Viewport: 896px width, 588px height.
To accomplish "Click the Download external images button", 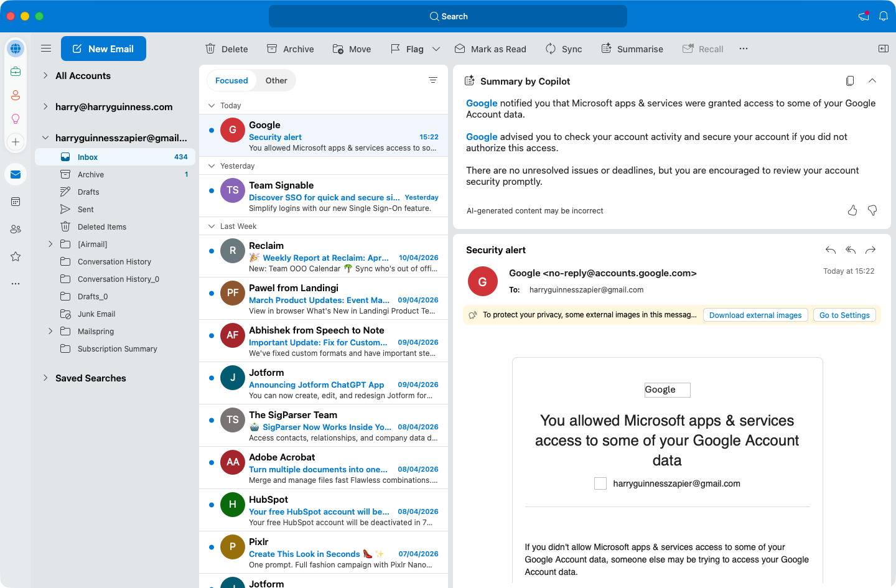I will point(755,315).
